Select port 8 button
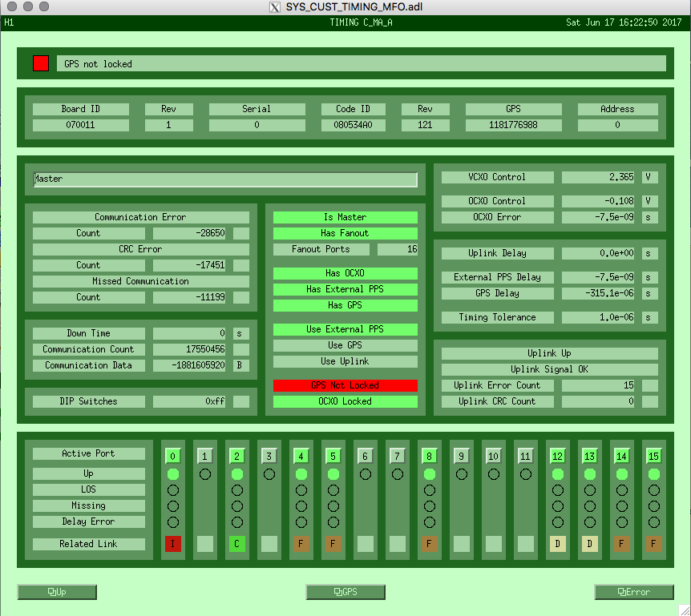 429,456
